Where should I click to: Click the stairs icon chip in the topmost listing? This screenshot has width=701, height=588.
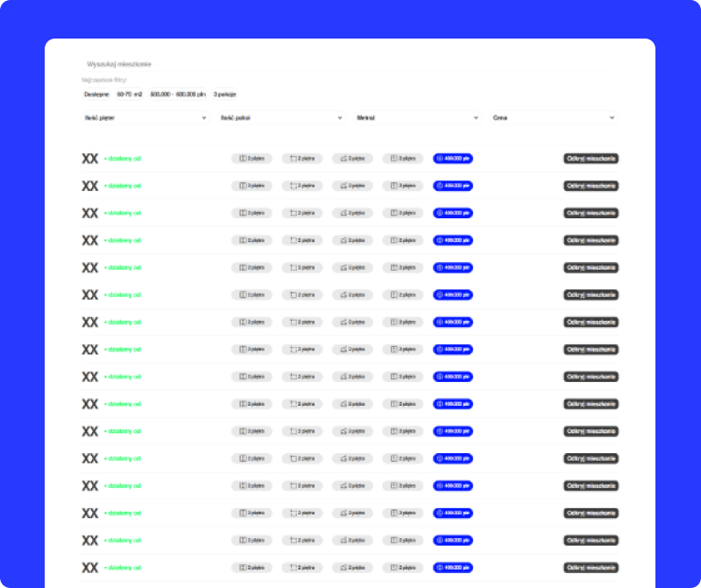point(352,159)
